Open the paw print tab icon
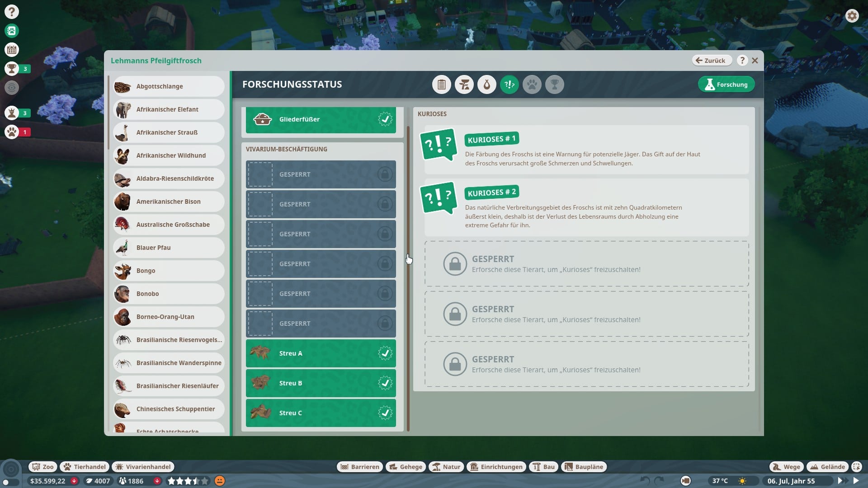The width and height of the screenshot is (868, 488). 532,84
